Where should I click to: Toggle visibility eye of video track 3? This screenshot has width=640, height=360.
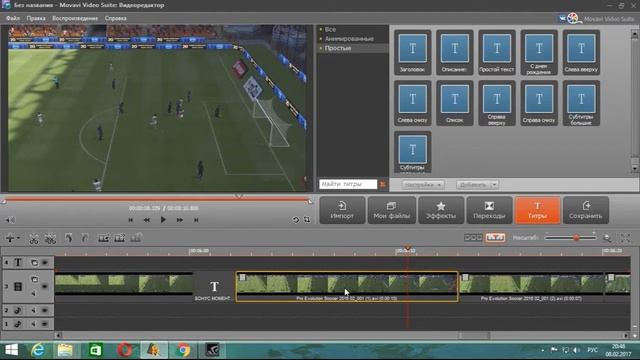[x=45, y=287]
